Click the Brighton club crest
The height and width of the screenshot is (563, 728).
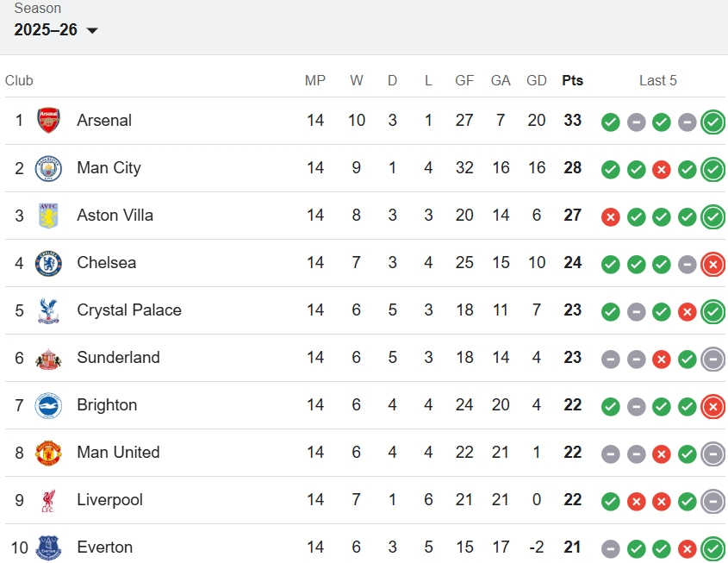(x=48, y=405)
